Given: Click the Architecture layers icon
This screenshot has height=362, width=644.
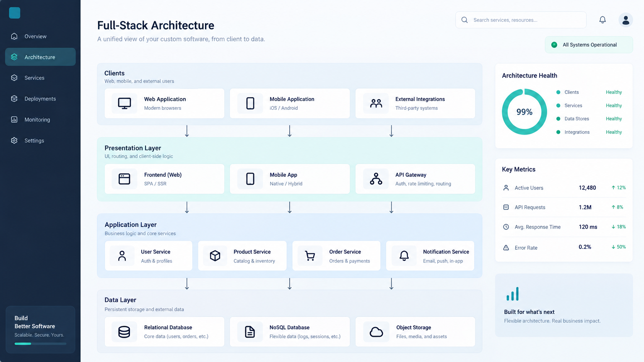Looking at the screenshot, I should (x=14, y=57).
